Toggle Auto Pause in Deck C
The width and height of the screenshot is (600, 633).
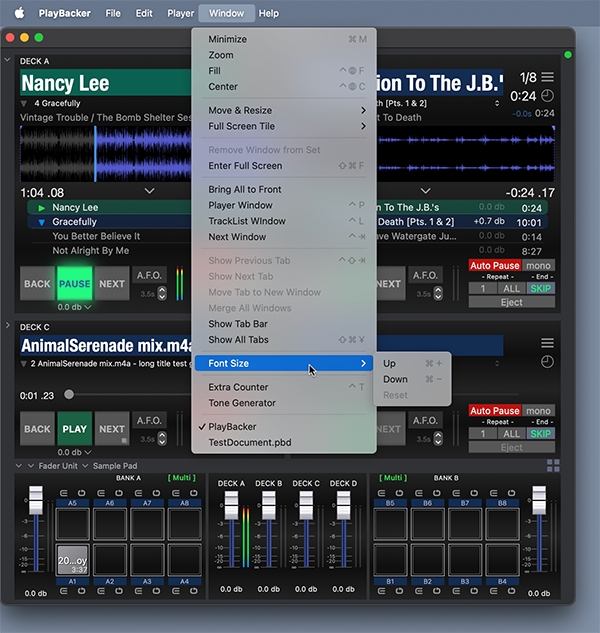(495, 411)
